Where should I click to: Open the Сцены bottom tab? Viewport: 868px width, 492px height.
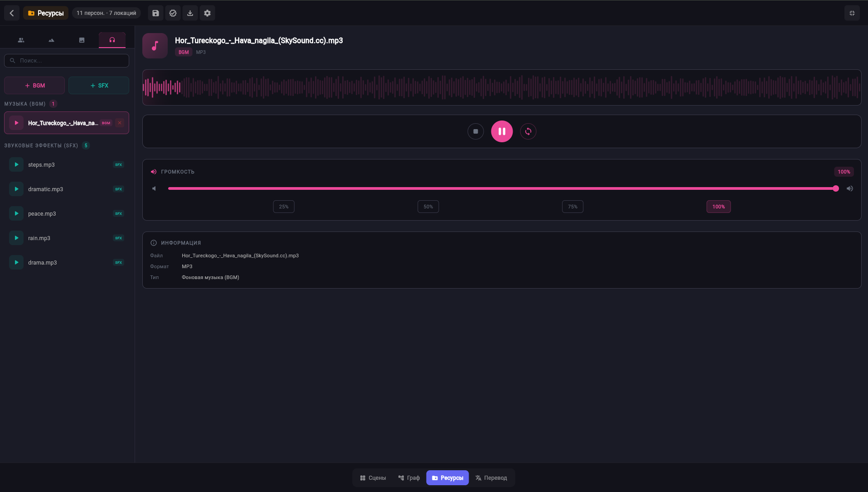coord(373,478)
